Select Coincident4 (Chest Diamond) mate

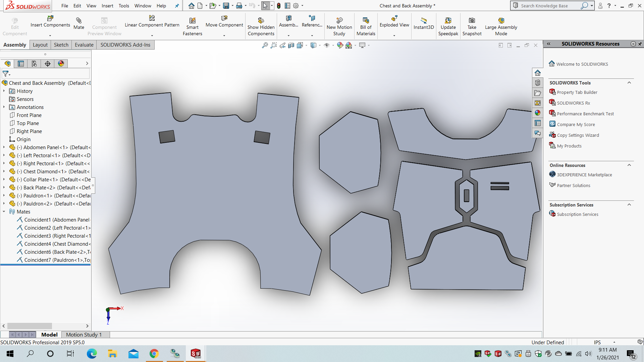(x=54, y=244)
